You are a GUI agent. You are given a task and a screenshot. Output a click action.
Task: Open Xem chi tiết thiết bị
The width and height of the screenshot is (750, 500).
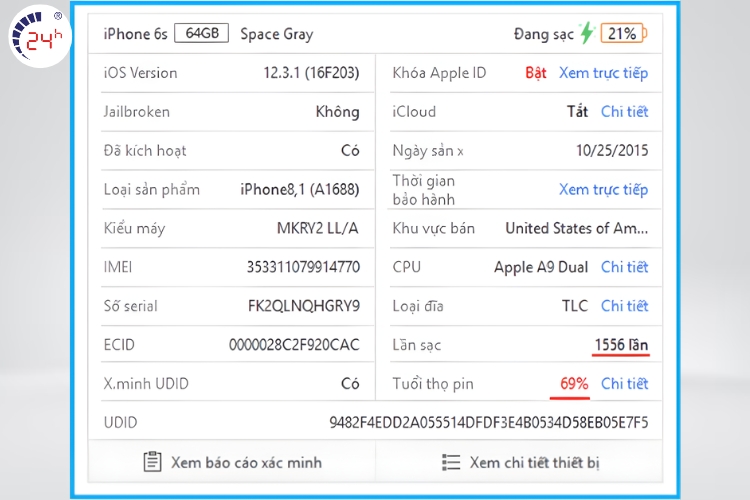point(534,463)
